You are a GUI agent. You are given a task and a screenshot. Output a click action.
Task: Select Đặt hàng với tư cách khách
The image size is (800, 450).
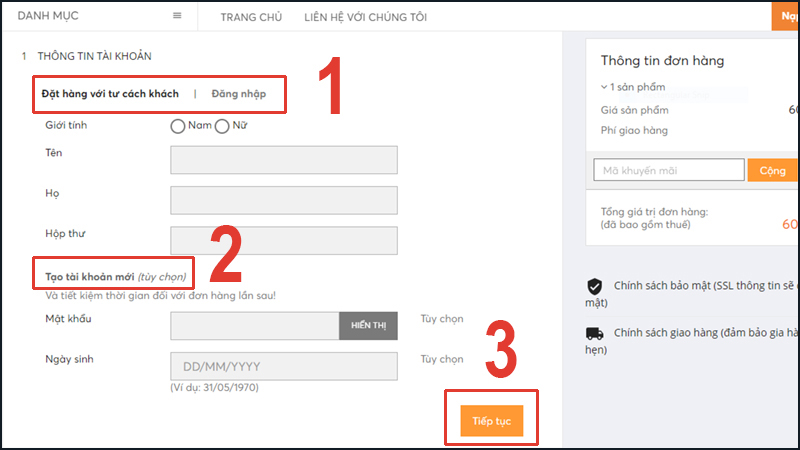(110, 94)
